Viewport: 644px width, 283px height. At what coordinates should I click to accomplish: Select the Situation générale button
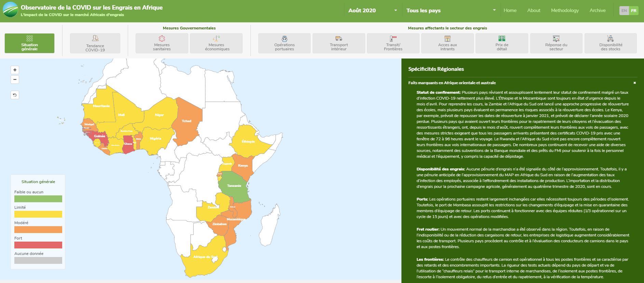pyautogui.click(x=29, y=43)
